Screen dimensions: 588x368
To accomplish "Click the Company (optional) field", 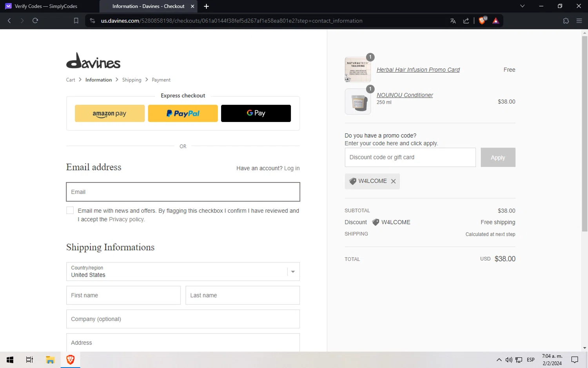I will pyautogui.click(x=183, y=319).
